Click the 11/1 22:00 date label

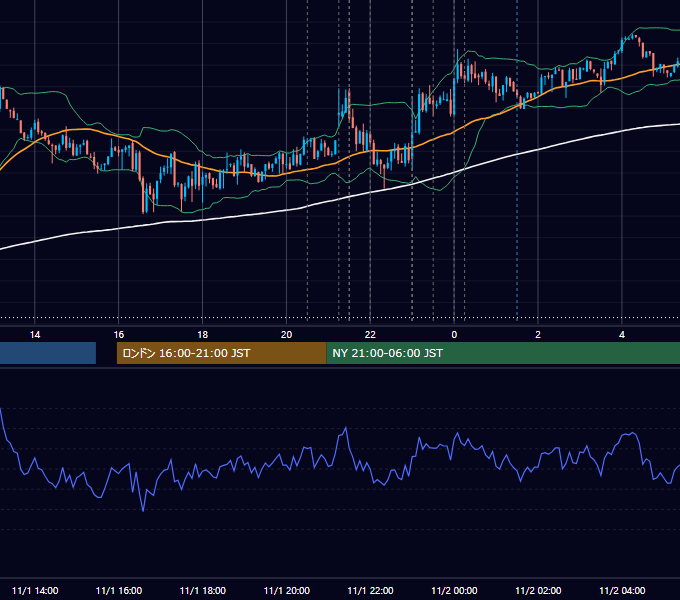click(x=370, y=590)
